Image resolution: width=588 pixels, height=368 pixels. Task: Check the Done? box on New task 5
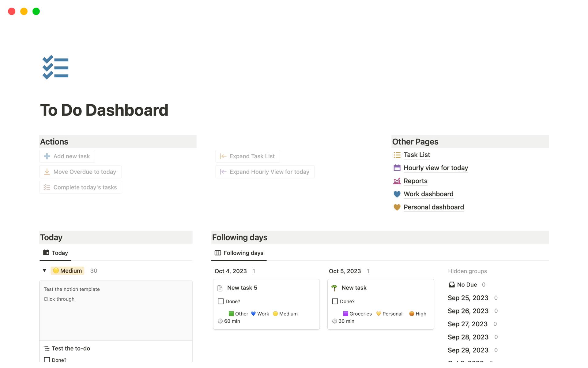[221, 301]
